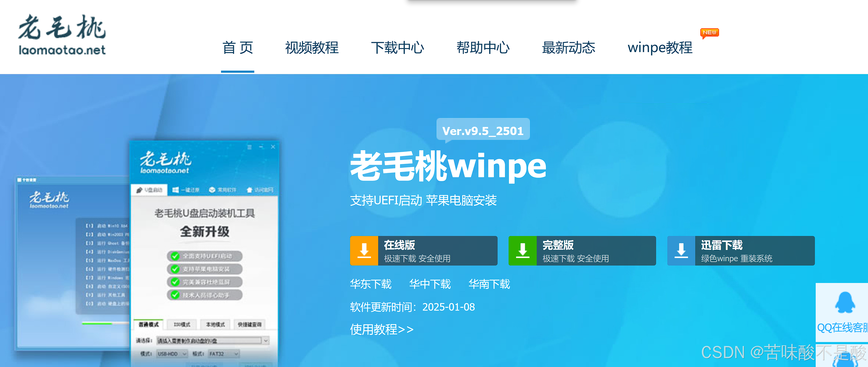Click the green checkmark beside 支持苹果电脑安装
Image resolution: width=868 pixels, height=367 pixels.
click(175, 269)
